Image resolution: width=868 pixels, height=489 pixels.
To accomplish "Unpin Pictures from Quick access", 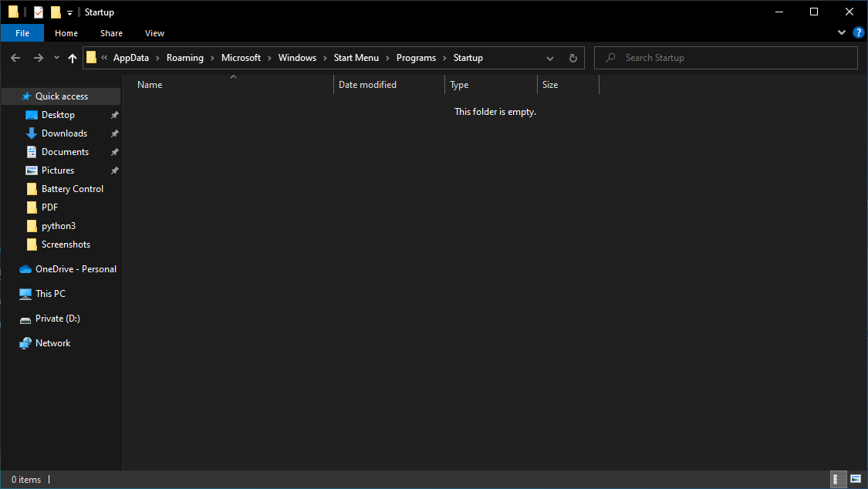I will (x=114, y=170).
